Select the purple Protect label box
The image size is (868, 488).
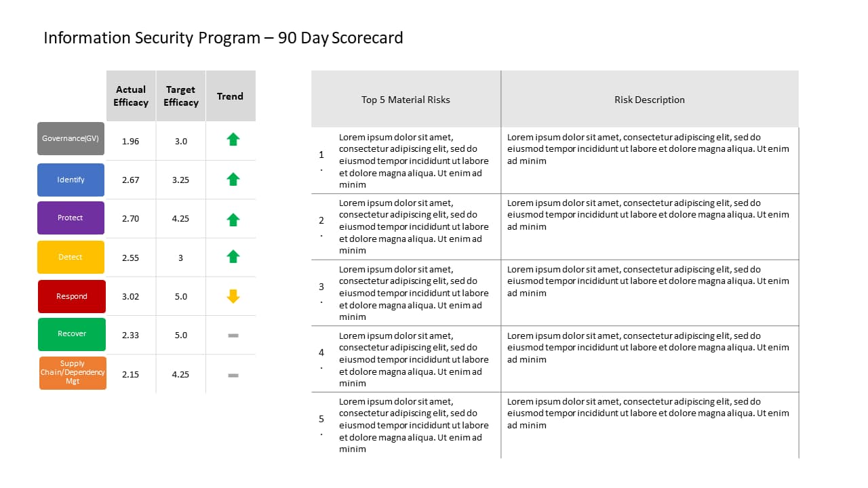pyautogui.click(x=71, y=218)
